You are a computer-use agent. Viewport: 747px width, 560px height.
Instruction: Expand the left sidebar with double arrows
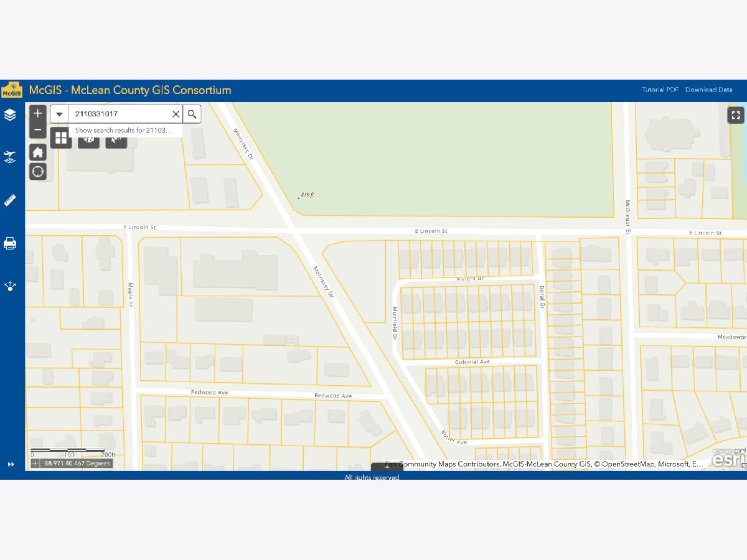(11, 464)
